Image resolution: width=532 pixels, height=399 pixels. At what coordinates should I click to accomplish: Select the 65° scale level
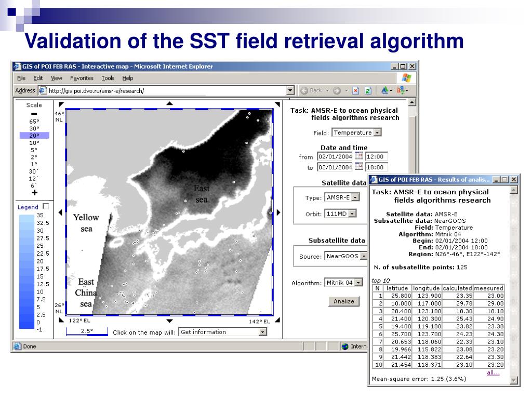tap(34, 122)
